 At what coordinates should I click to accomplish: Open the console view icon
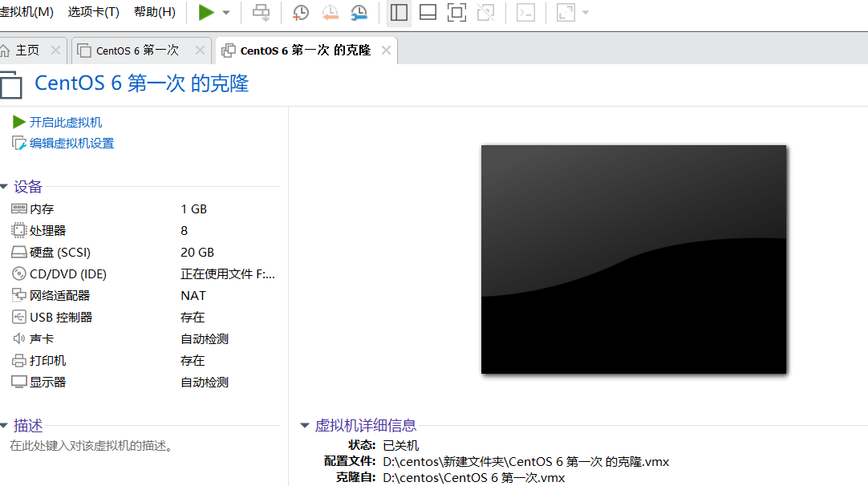[x=525, y=12]
